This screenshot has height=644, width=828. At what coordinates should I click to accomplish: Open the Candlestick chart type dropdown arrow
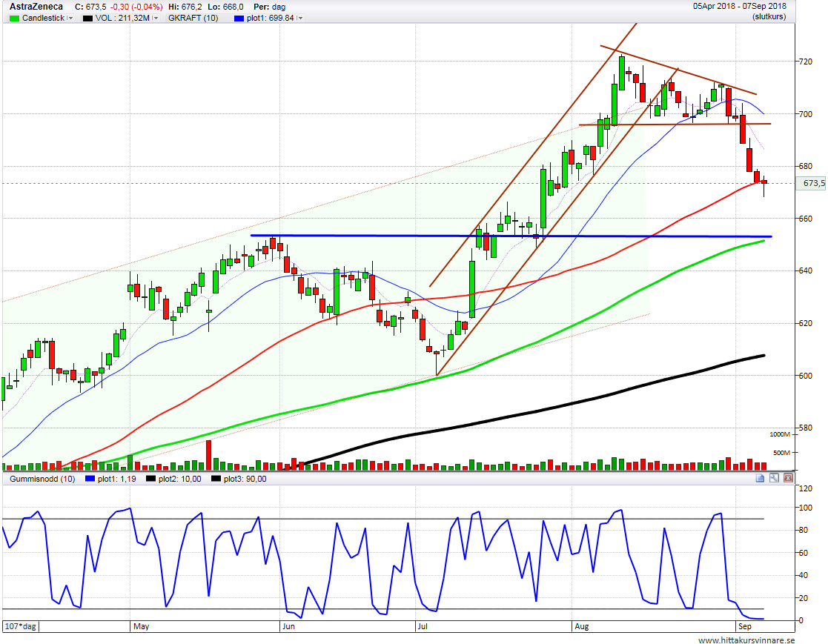(x=70, y=18)
